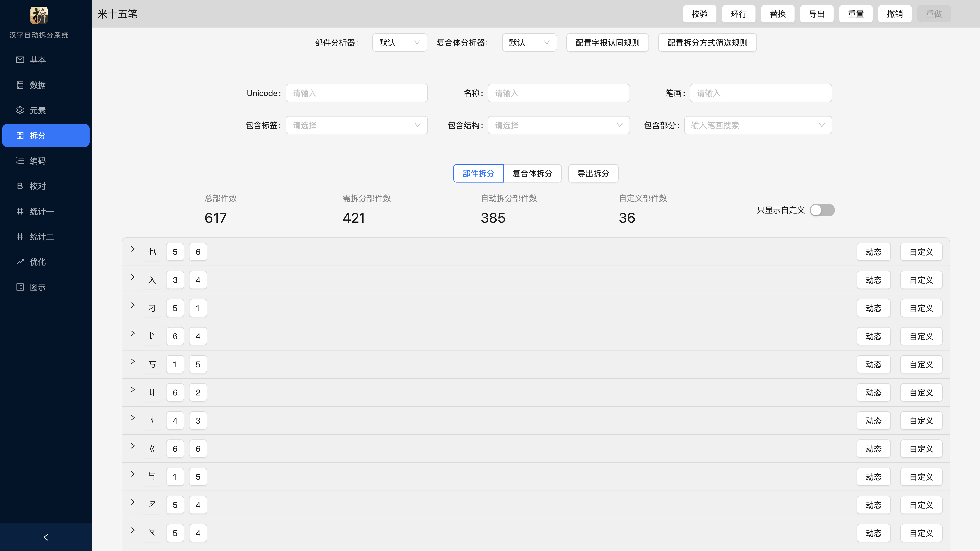Open 编码 page from list icon
980x551 pixels.
coord(20,161)
